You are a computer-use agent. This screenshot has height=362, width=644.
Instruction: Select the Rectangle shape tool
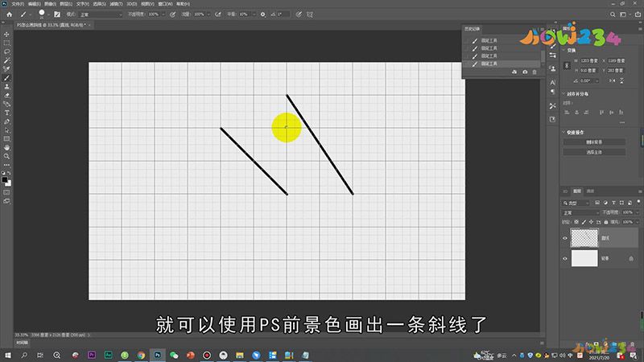(x=6, y=138)
